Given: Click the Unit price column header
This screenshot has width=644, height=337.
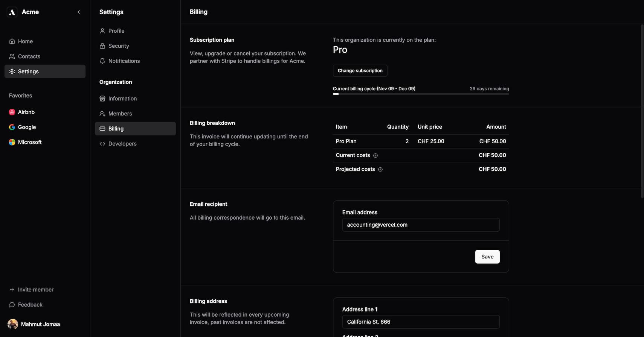Looking at the screenshot, I should (430, 127).
